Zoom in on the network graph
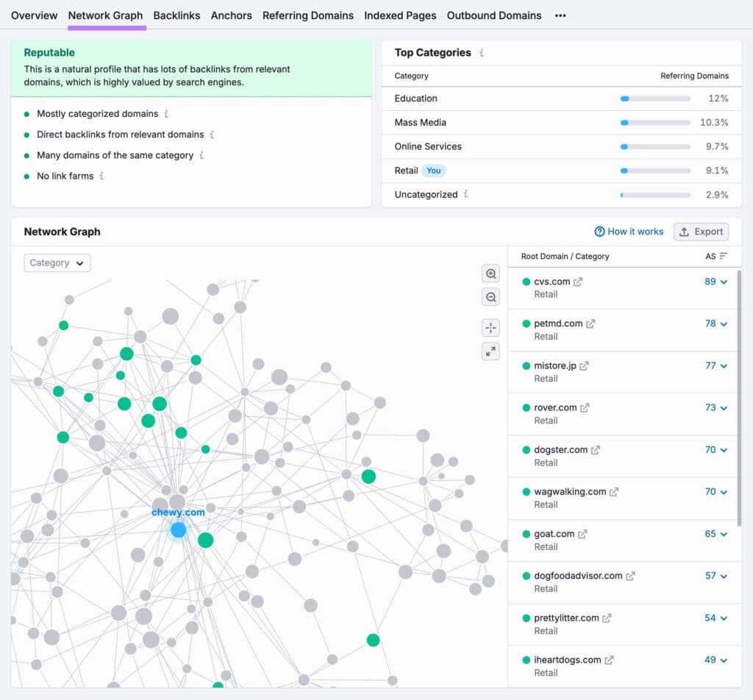 coord(490,274)
